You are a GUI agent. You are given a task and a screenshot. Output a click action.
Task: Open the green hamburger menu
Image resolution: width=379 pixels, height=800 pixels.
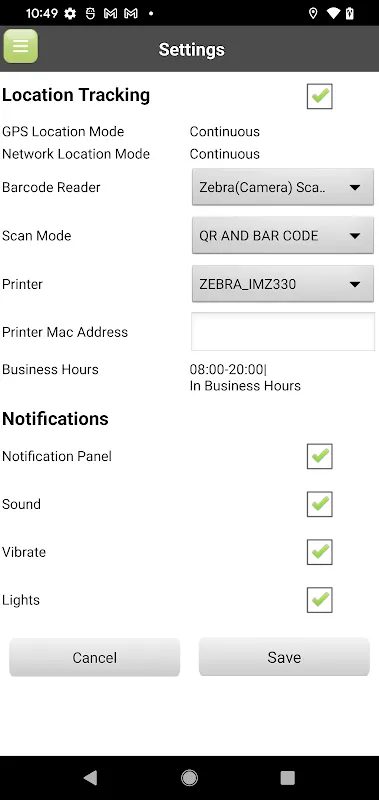tap(20, 46)
